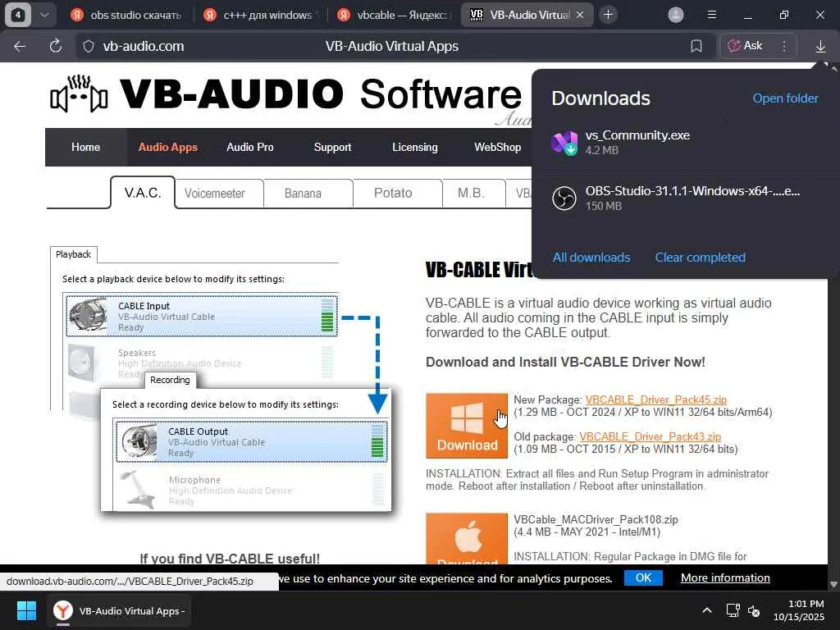Image resolution: width=840 pixels, height=630 pixels.
Task: Open the network tray icon
Action: pyautogui.click(x=733, y=610)
